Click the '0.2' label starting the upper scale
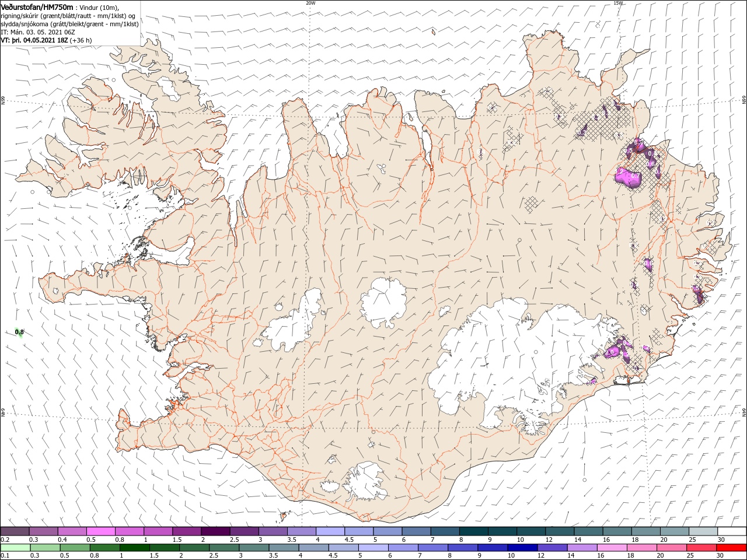Screen dimensions: 747x560 [x=5, y=540]
